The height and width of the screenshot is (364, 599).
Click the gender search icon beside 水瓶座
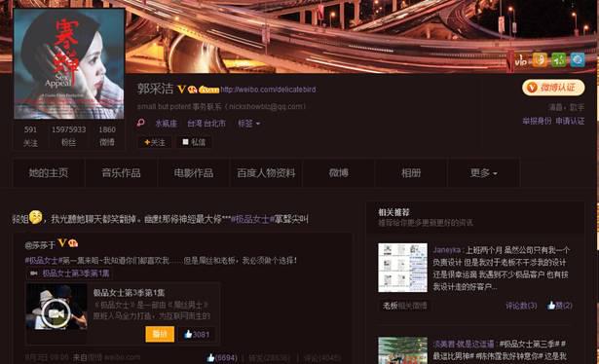(x=141, y=123)
